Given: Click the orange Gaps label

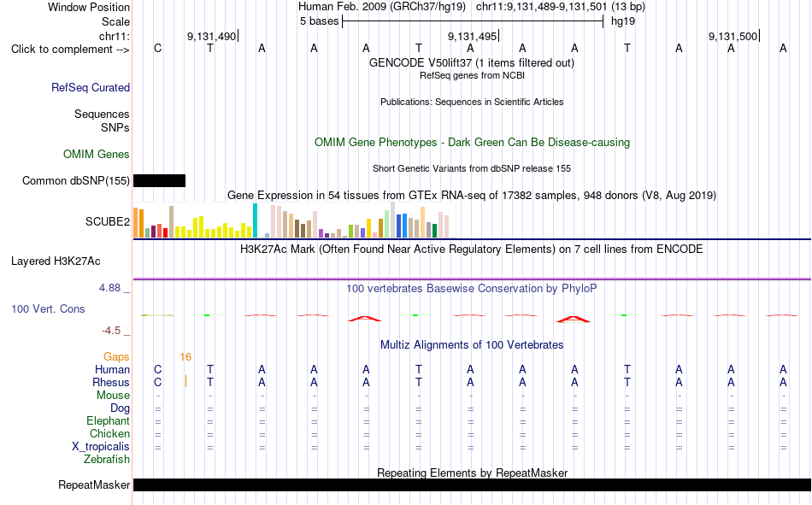Looking at the screenshot, I should [x=116, y=357].
